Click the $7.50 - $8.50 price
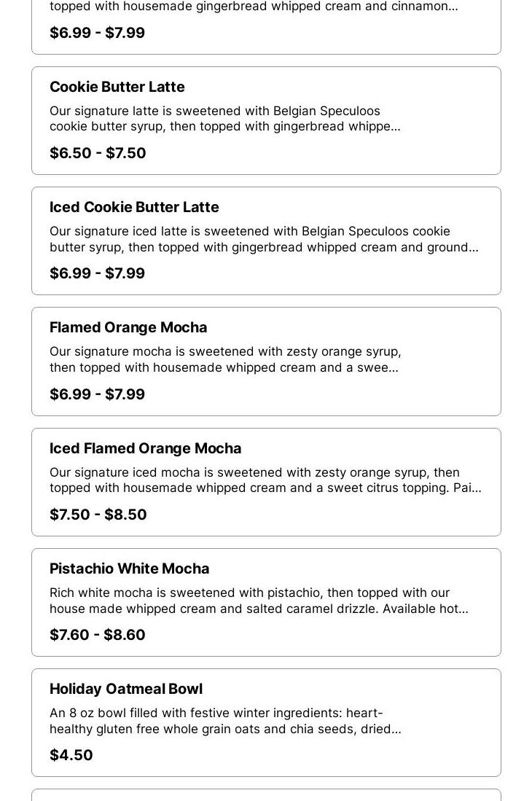Viewport: 532px width, 801px height. [98, 514]
